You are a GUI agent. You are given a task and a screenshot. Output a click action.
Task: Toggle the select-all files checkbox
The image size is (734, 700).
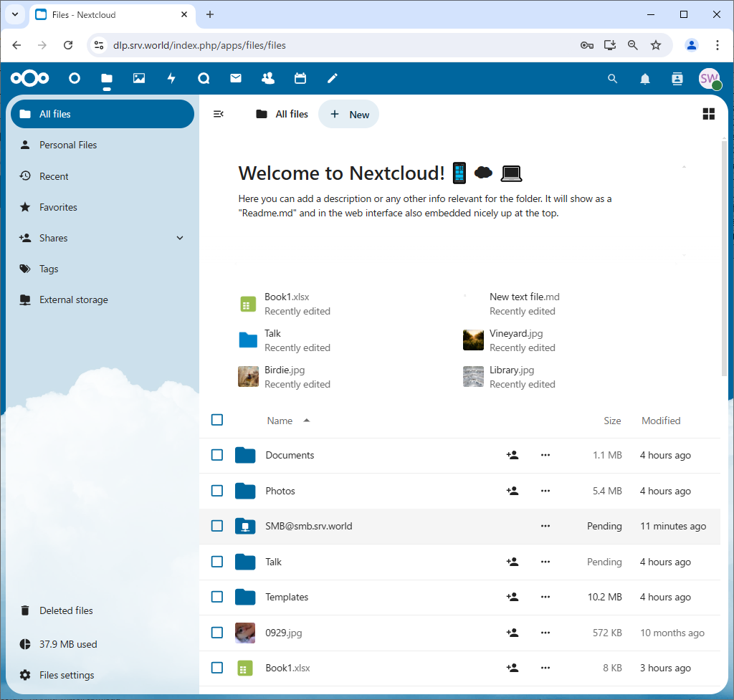pyautogui.click(x=217, y=420)
